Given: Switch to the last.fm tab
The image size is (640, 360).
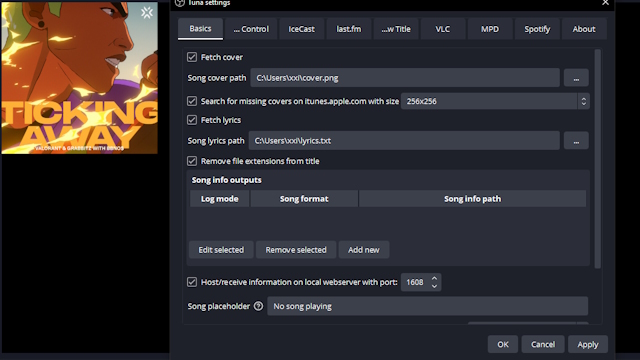Looking at the screenshot, I should coord(349,29).
